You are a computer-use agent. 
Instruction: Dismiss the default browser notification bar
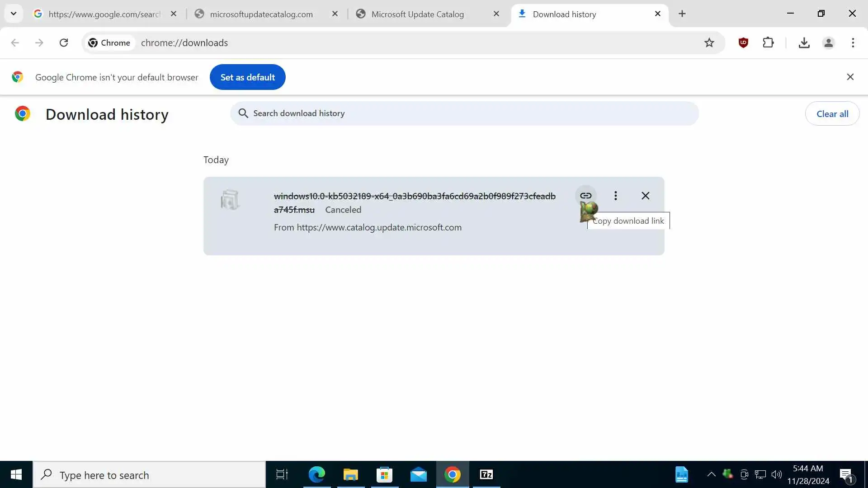850,77
